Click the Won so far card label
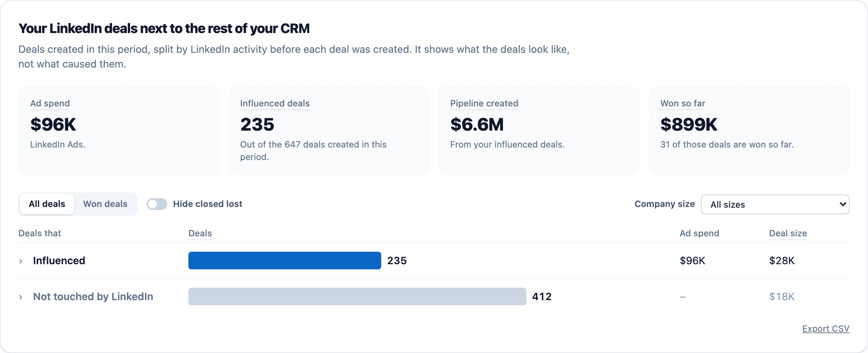Screen dimensions: 868x353 click(x=683, y=103)
